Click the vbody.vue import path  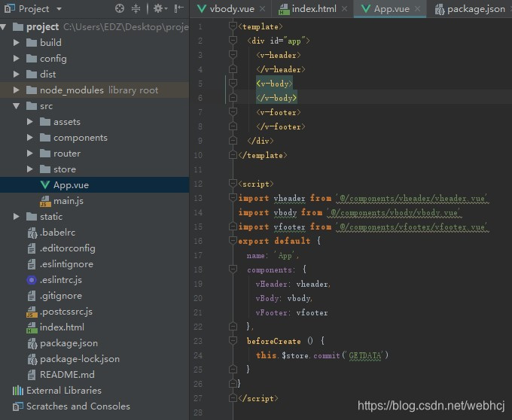394,212
